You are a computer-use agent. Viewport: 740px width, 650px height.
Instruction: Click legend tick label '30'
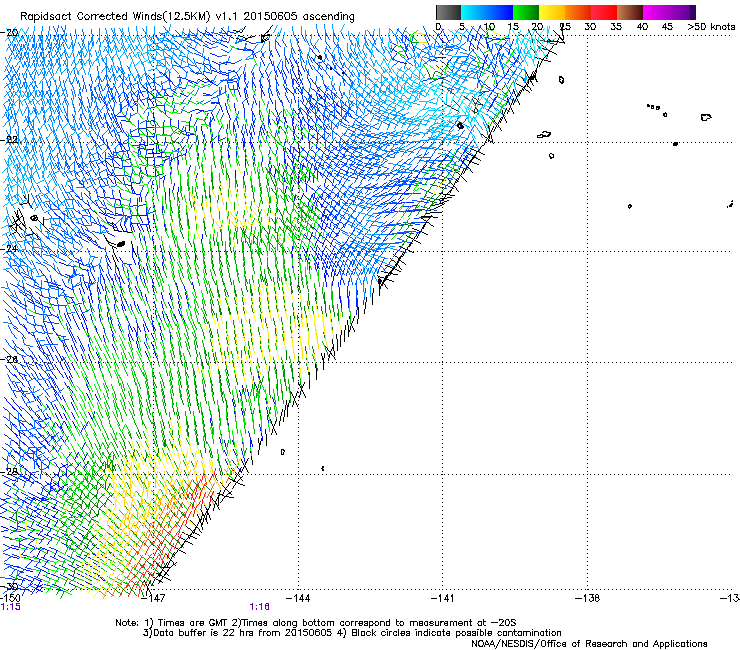590,27
